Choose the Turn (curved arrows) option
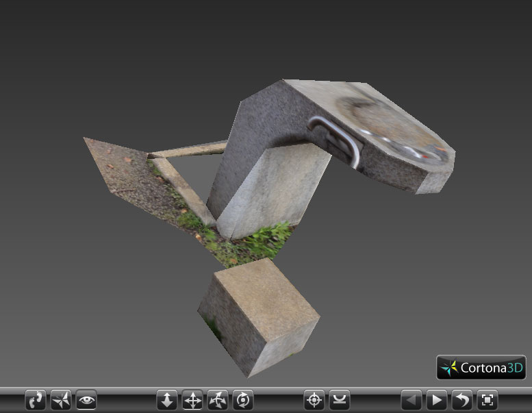This screenshot has height=413, width=532. pos(218,400)
